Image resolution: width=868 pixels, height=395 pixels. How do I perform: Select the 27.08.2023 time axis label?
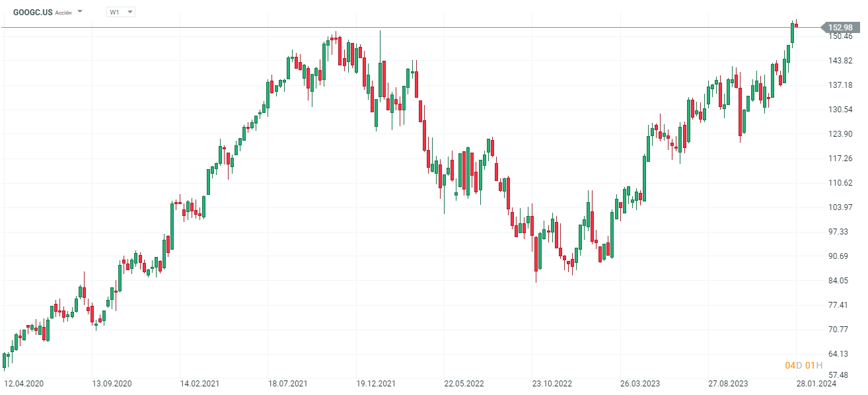[729, 383]
